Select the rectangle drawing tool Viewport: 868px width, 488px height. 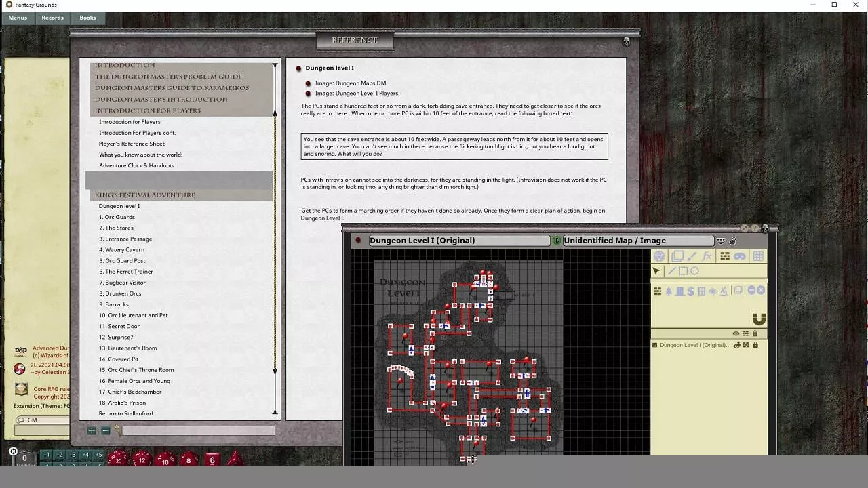684,271
